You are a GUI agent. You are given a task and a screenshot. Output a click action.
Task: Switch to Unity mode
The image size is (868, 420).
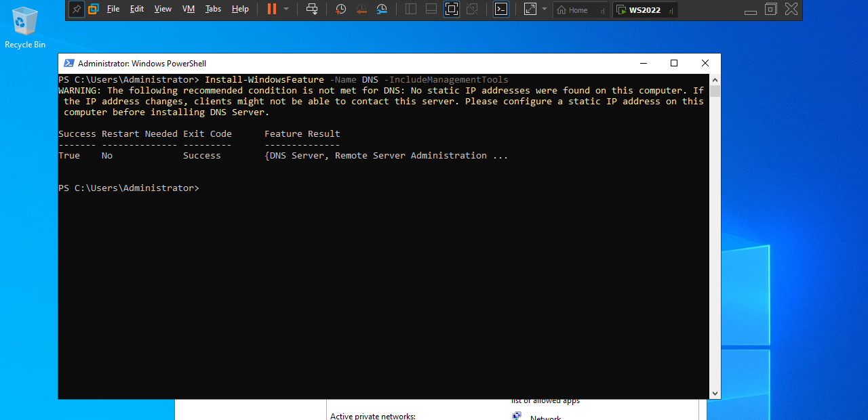tap(472, 9)
